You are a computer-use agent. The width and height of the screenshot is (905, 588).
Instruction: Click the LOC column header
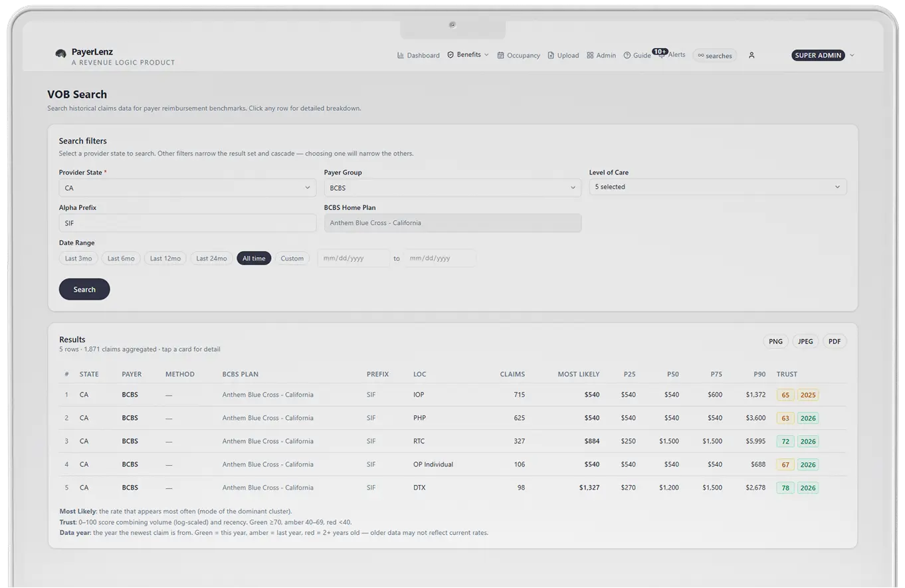point(420,374)
